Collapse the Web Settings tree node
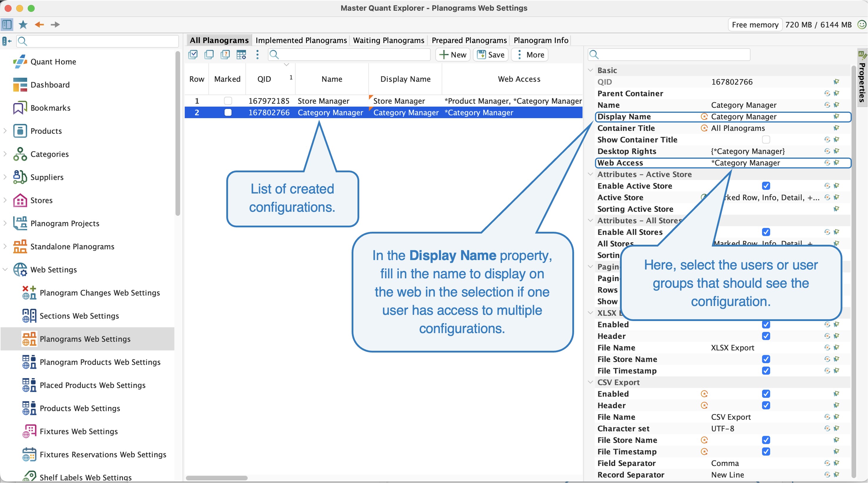 pyautogui.click(x=5, y=269)
